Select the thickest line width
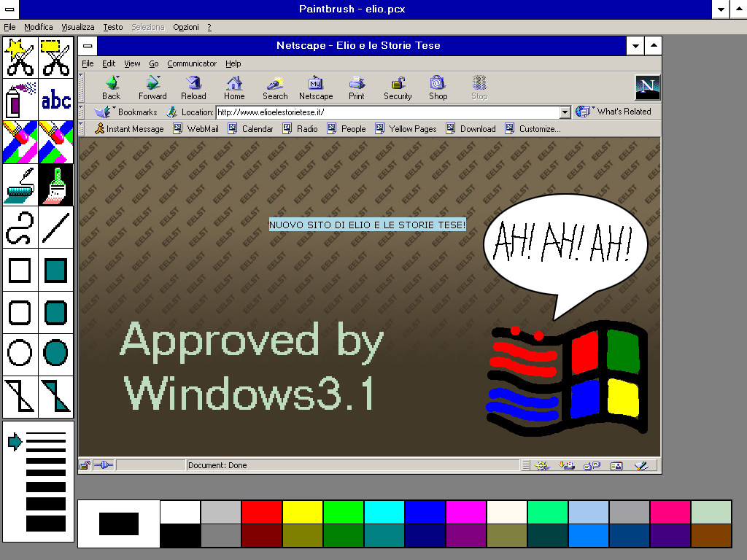Viewport: 747px width, 560px height. [x=46, y=523]
